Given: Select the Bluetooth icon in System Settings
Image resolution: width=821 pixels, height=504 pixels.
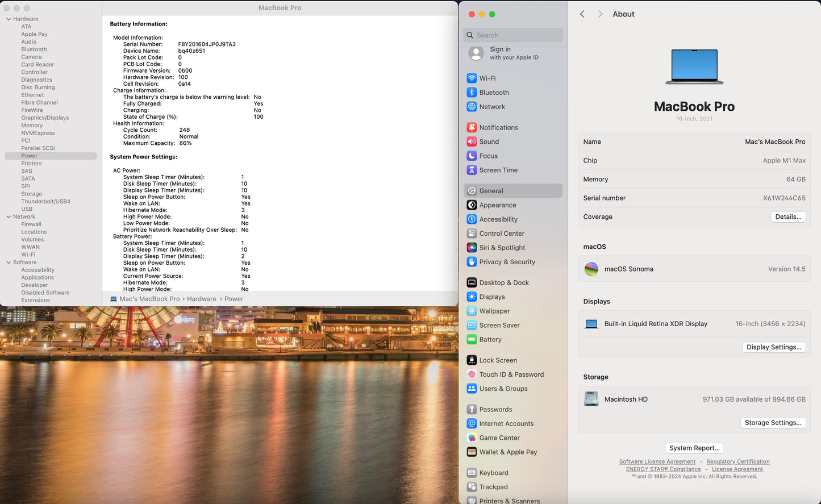Looking at the screenshot, I should click(472, 93).
